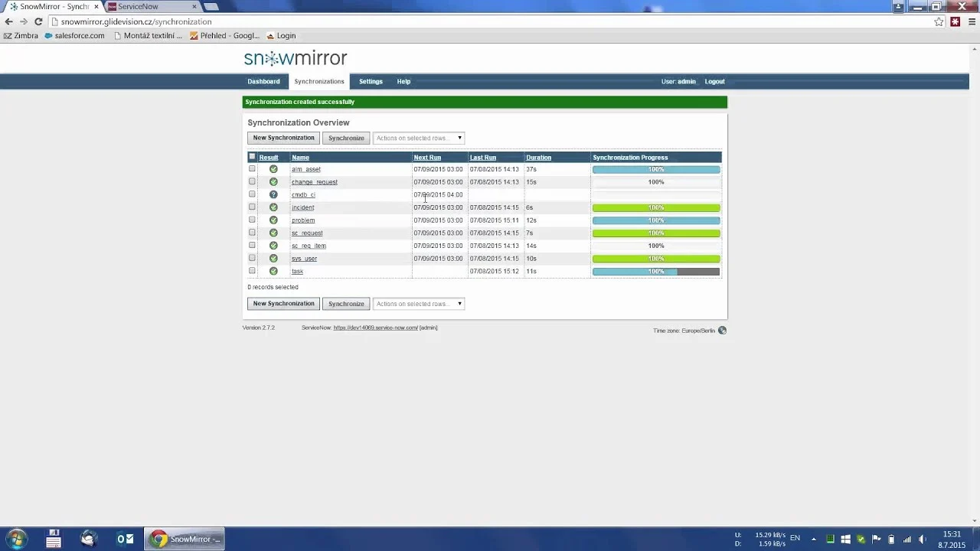Click the question mark status icon for cmdb_ci
Screen dimensions: 980x551
coord(273,194)
